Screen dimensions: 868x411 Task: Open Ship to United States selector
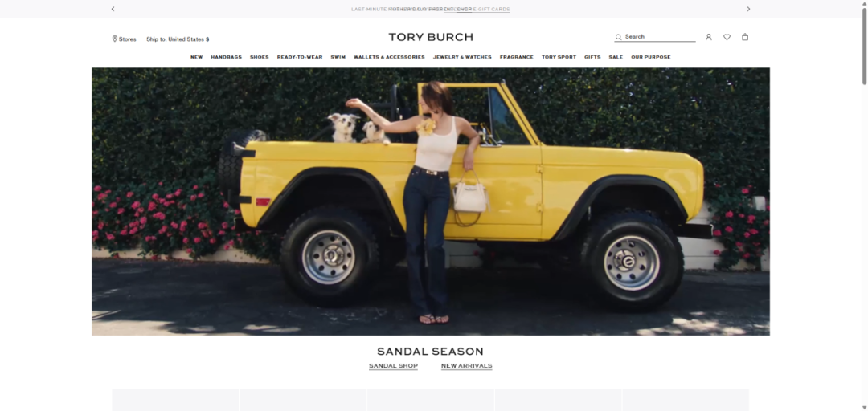pyautogui.click(x=178, y=39)
